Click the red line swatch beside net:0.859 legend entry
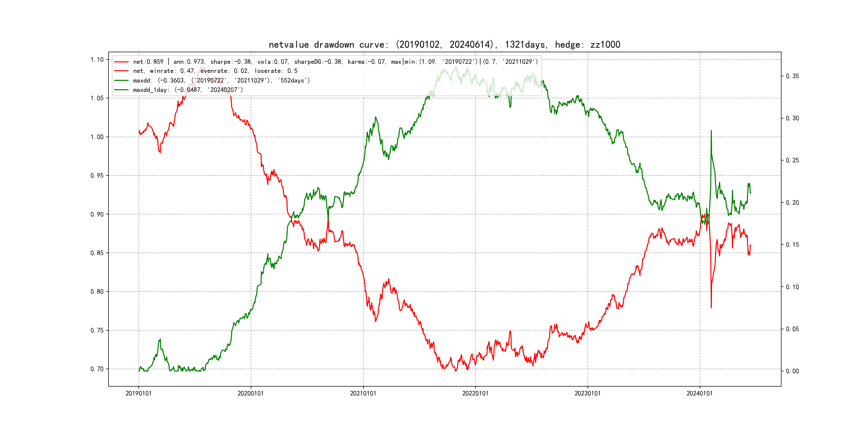 point(121,62)
